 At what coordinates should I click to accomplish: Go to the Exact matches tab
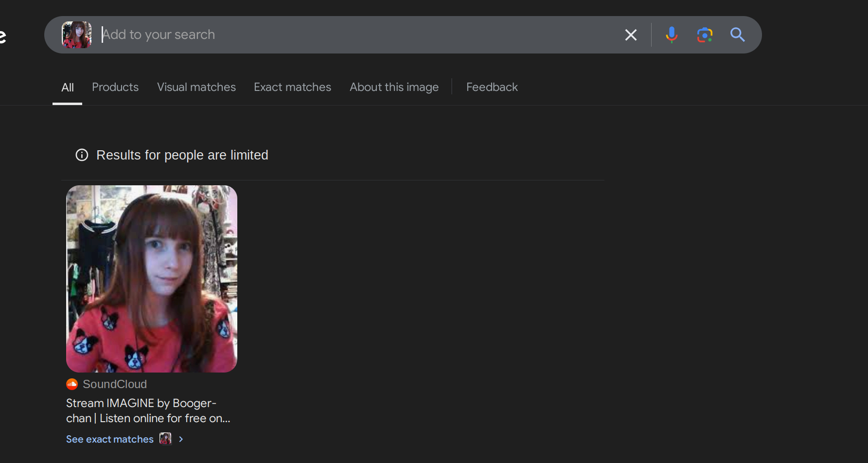[x=292, y=87]
